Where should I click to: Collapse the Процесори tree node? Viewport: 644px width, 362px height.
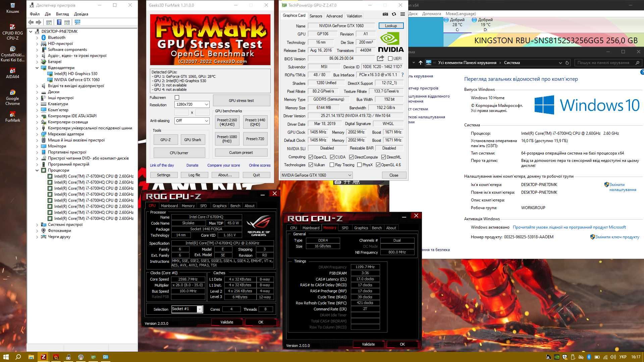[x=37, y=170]
